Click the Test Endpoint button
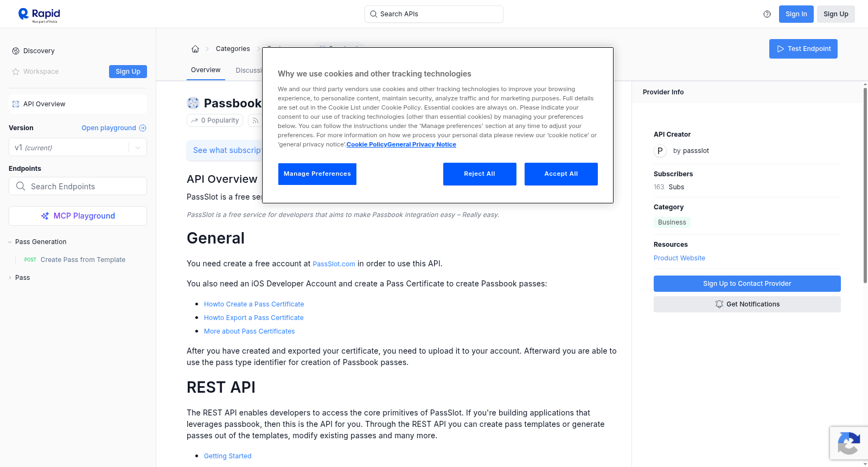The image size is (868, 467). point(803,49)
